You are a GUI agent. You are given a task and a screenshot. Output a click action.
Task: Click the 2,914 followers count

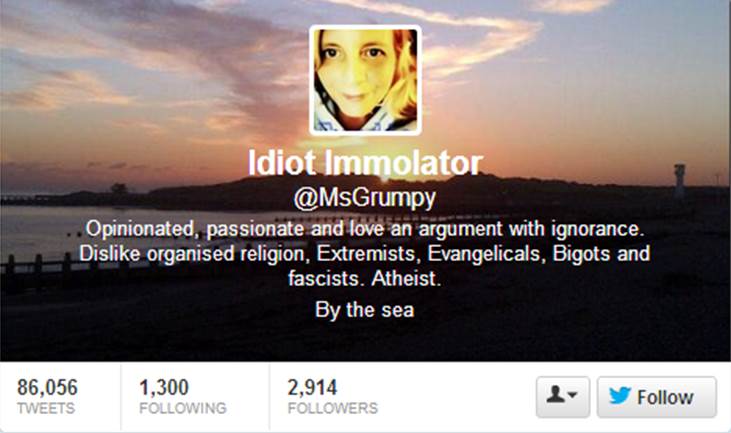tap(312, 387)
